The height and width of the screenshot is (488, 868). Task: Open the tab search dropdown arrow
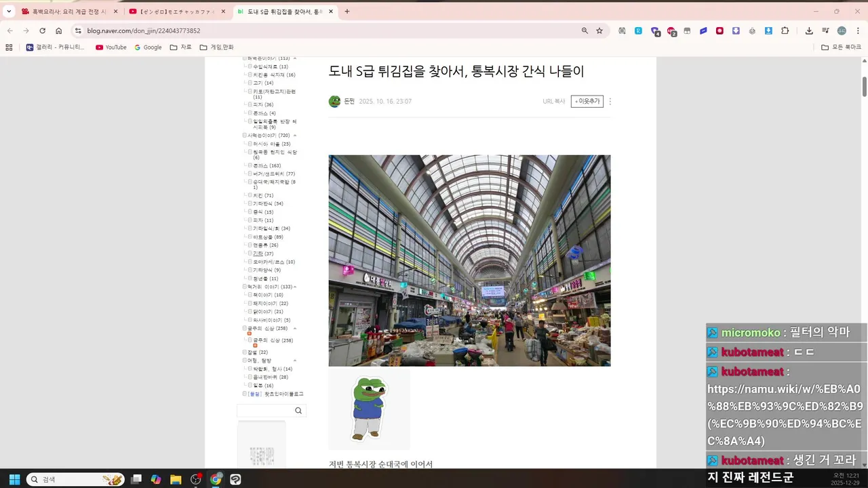(9, 12)
